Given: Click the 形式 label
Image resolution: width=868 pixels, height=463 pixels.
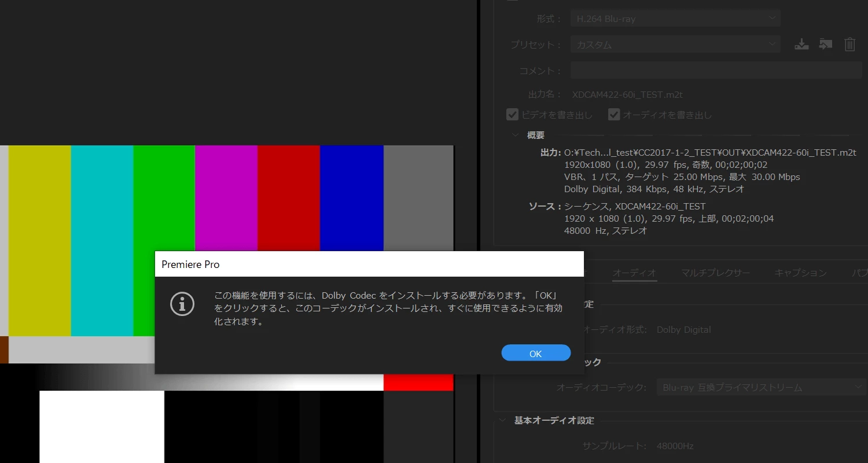Looking at the screenshot, I should point(549,19).
